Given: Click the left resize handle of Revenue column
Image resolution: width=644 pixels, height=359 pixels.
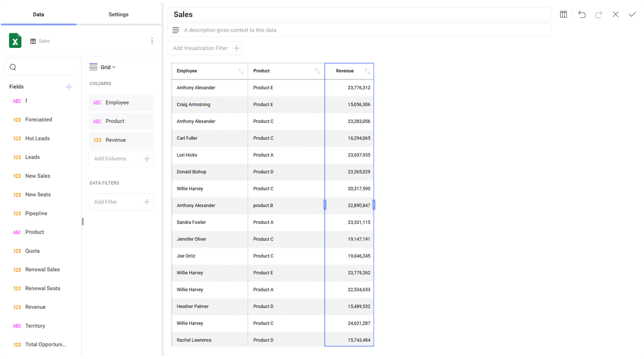Looking at the screenshot, I should (x=325, y=205).
